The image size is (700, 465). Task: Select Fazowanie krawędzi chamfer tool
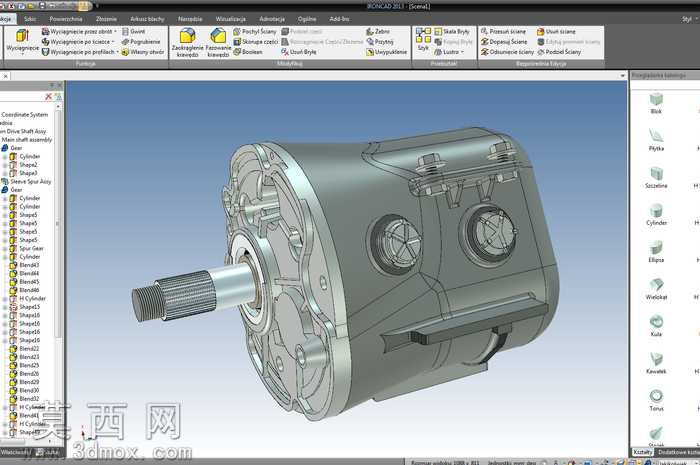pyautogui.click(x=218, y=43)
